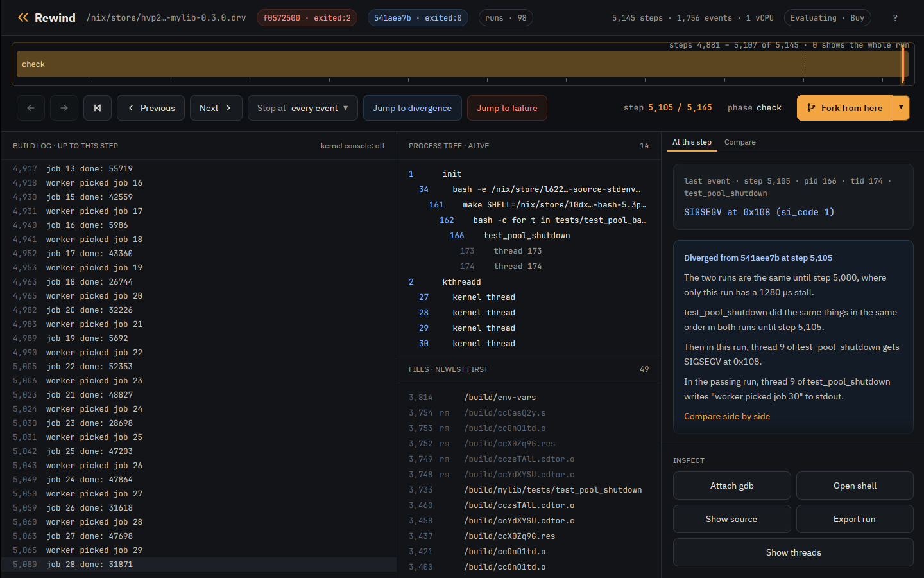Open the help question mark
Viewport: 924px width, 578px height.
(x=895, y=18)
